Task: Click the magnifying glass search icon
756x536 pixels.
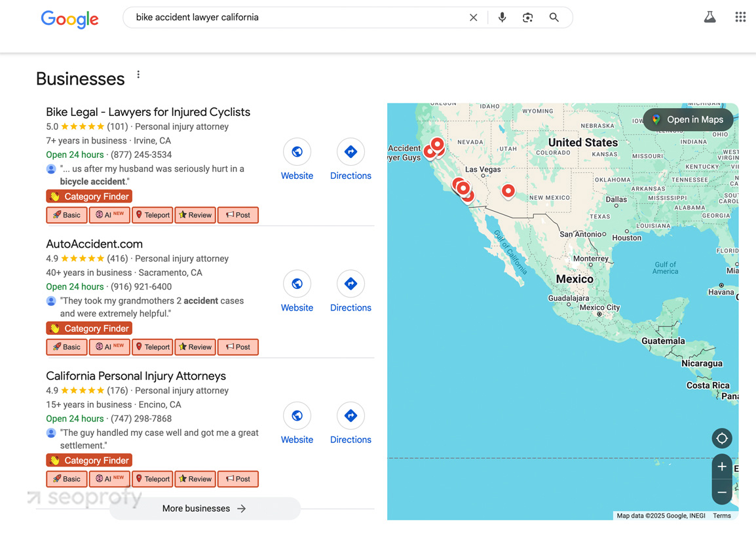Action: [x=554, y=18]
